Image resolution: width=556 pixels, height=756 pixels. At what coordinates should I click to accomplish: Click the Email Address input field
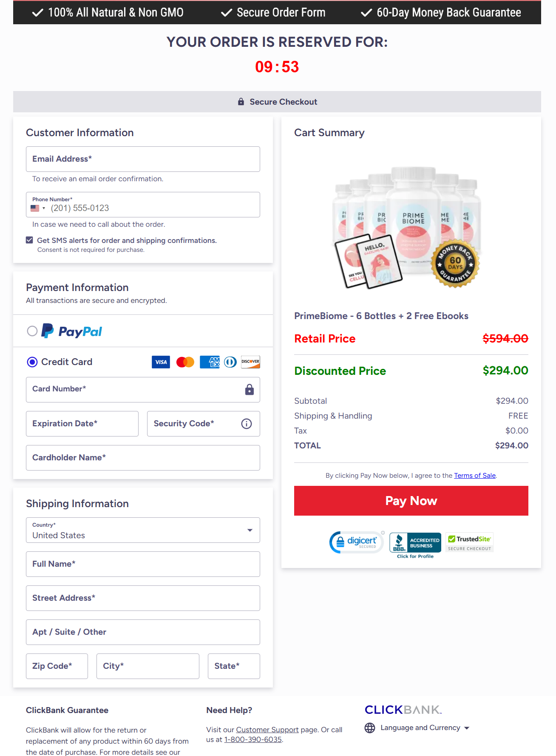click(143, 159)
